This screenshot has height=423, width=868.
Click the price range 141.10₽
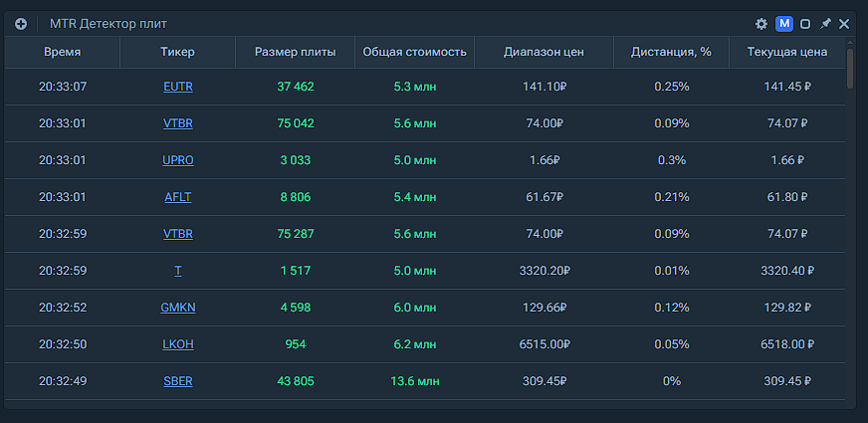pyautogui.click(x=543, y=87)
